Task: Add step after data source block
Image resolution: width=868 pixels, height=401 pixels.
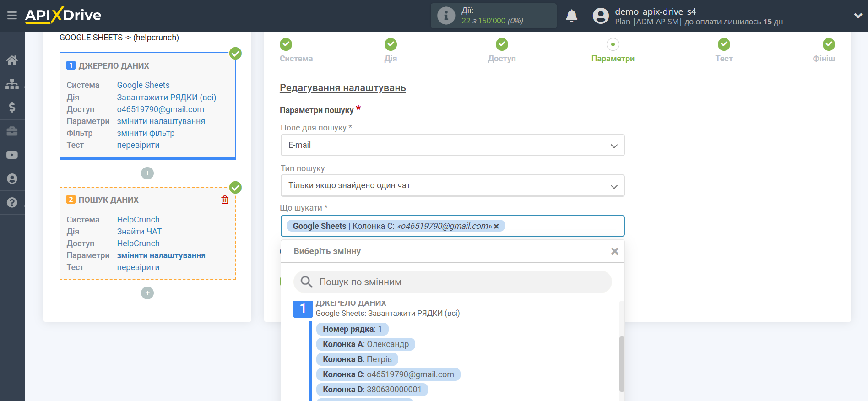Action: [x=147, y=173]
